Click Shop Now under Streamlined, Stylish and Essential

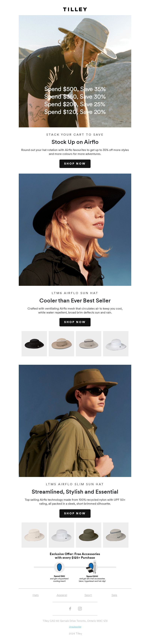tap(75, 513)
